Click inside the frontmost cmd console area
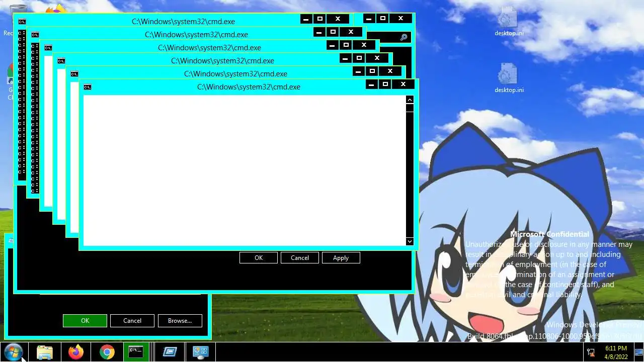Screen dimensions: 644x362 click(x=244, y=170)
